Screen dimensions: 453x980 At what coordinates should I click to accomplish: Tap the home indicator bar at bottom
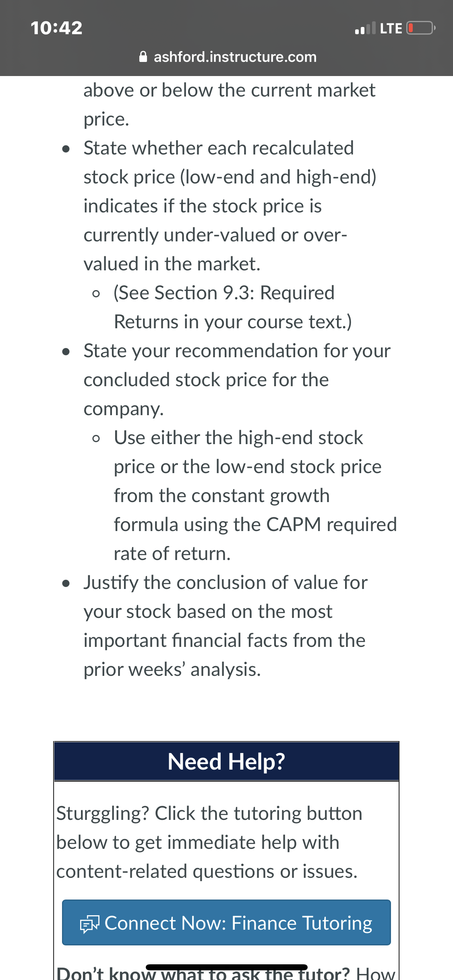[226, 967]
